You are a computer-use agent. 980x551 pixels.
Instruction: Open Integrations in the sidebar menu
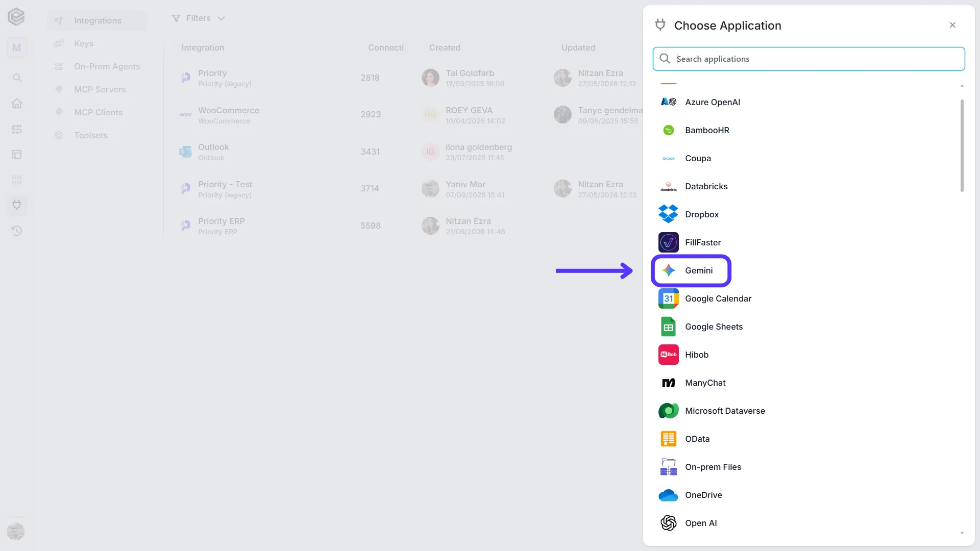coord(97,20)
